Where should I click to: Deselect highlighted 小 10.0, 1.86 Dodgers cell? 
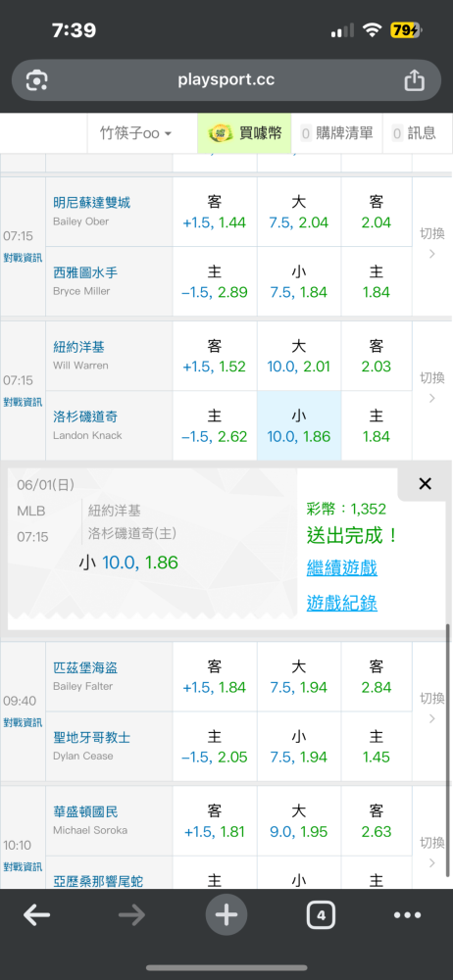click(x=298, y=426)
